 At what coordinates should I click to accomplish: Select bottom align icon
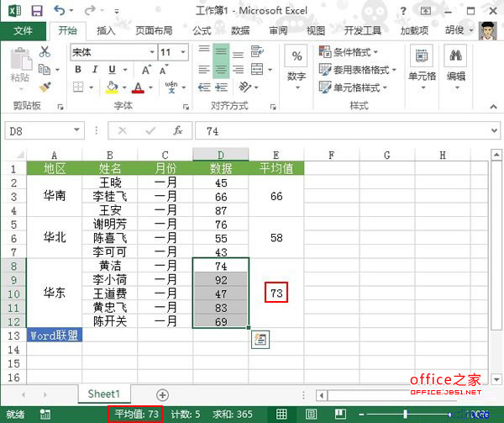pos(238,54)
